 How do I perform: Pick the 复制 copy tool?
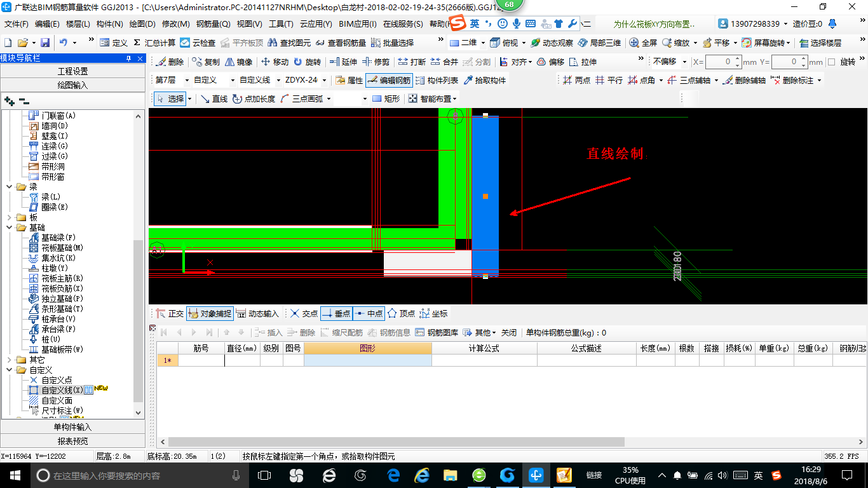coord(206,62)
